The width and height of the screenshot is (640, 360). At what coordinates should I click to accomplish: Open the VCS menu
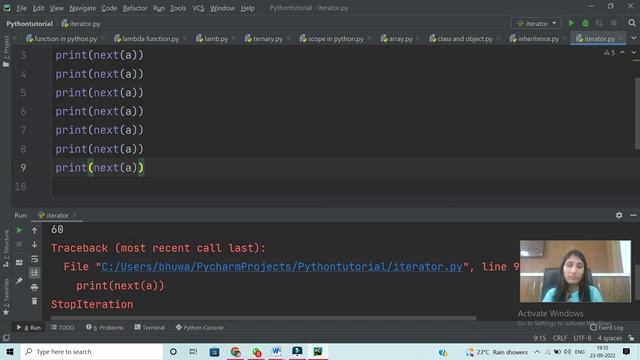tap(198, 8)
